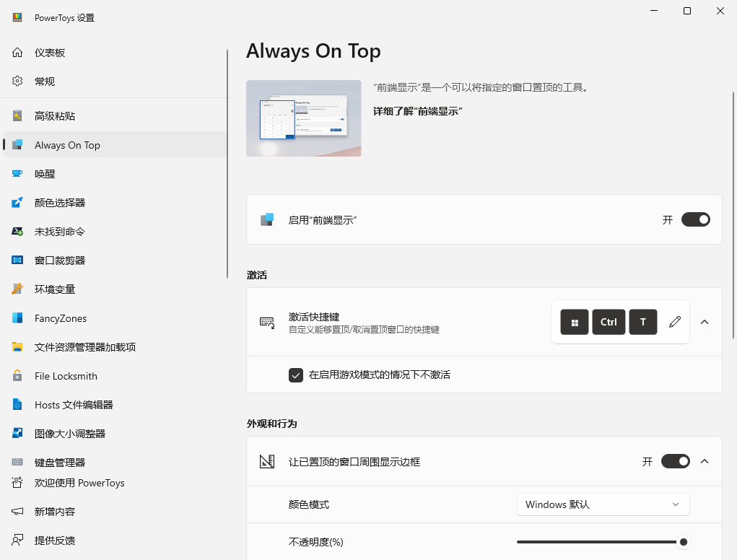Select the Hosts 文件编辑器 module

(x=74, y=404)
